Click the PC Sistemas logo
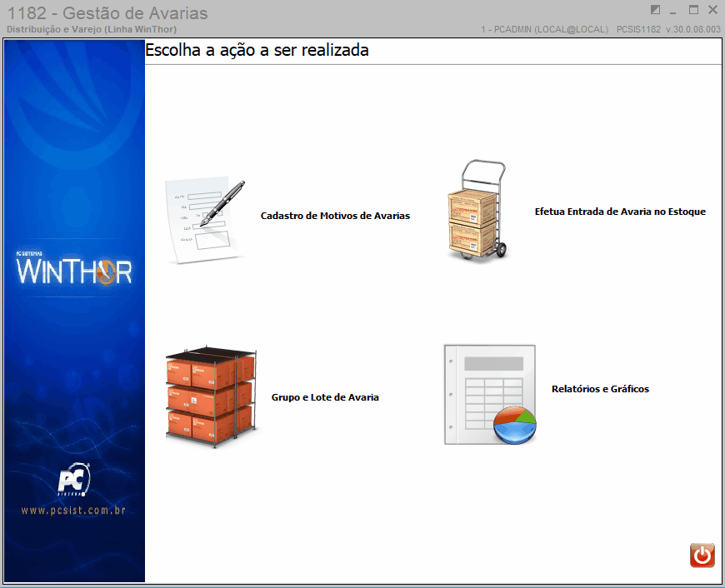This screenshot has width=725, height=588. coord(73,480)
